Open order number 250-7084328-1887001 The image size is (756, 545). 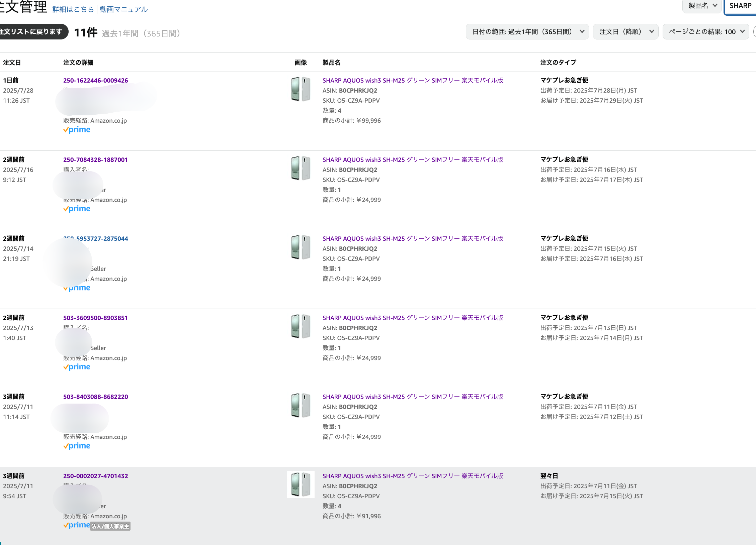(x=95, y=160)
